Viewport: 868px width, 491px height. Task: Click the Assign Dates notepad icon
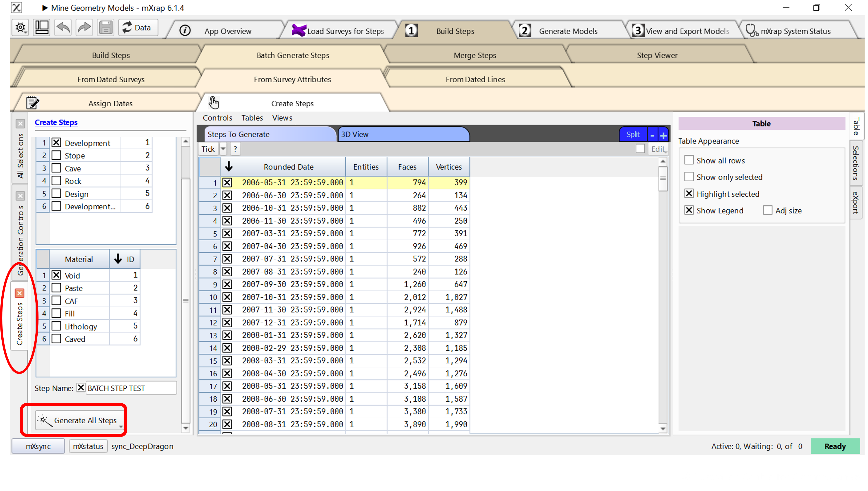pyautogui.click(x=32, y=103)
